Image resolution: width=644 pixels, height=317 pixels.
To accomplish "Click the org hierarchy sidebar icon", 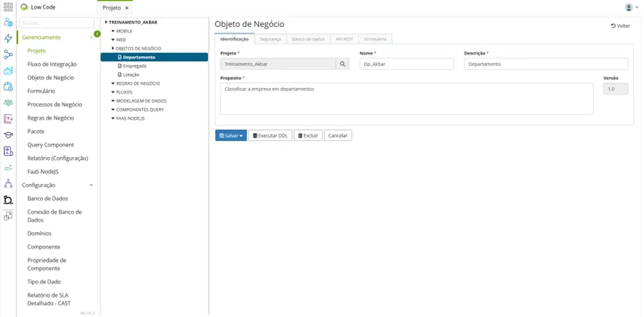I will [x=8, y=183].
